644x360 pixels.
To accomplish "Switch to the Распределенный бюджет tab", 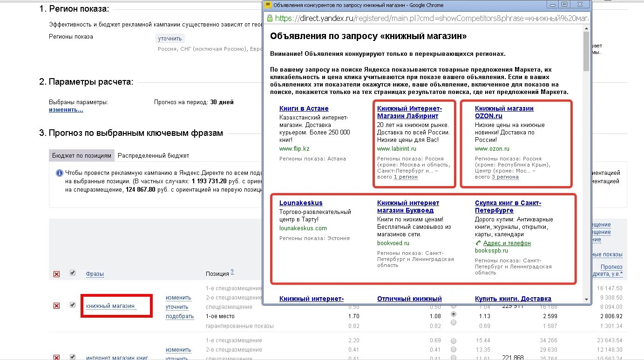I will click(153, 155).
